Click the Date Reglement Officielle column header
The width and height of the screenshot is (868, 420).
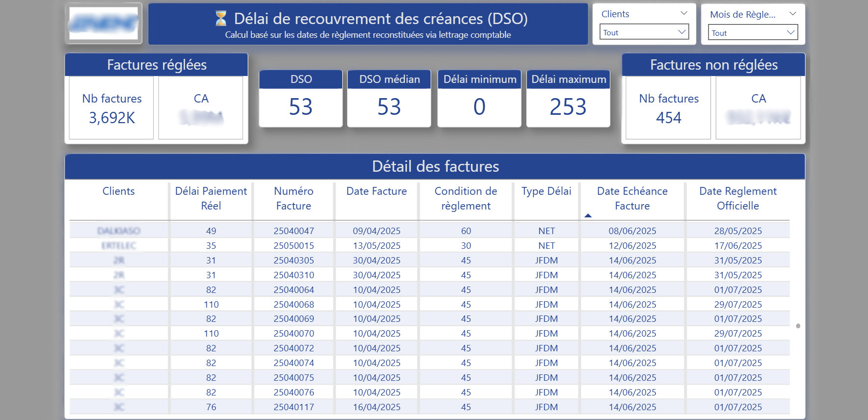[738, 199]
